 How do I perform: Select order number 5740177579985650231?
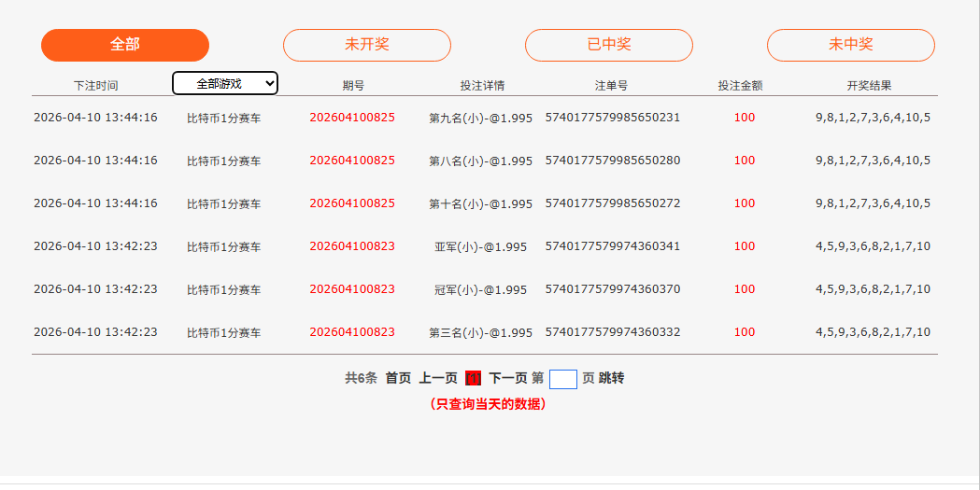click(613, 118)
